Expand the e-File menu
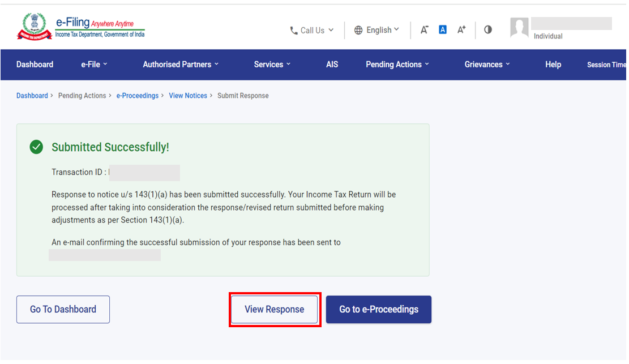The image size is (629, 364). [94, 65]
